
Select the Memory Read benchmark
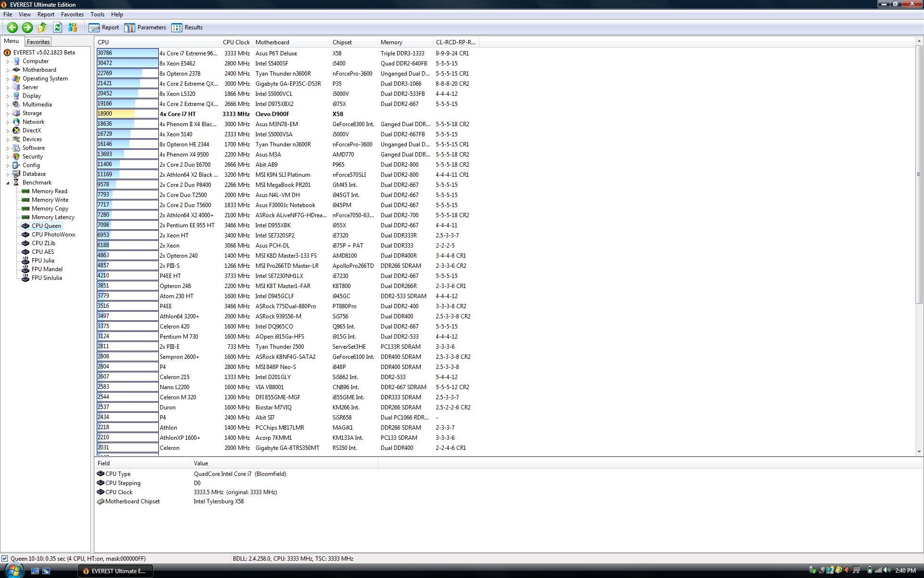point(49,191)
